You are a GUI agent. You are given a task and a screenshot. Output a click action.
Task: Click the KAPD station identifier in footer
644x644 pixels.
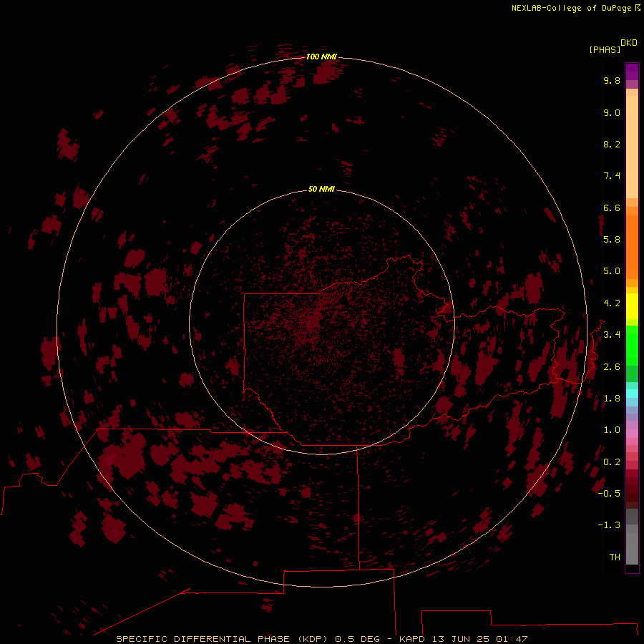point(413,639)
